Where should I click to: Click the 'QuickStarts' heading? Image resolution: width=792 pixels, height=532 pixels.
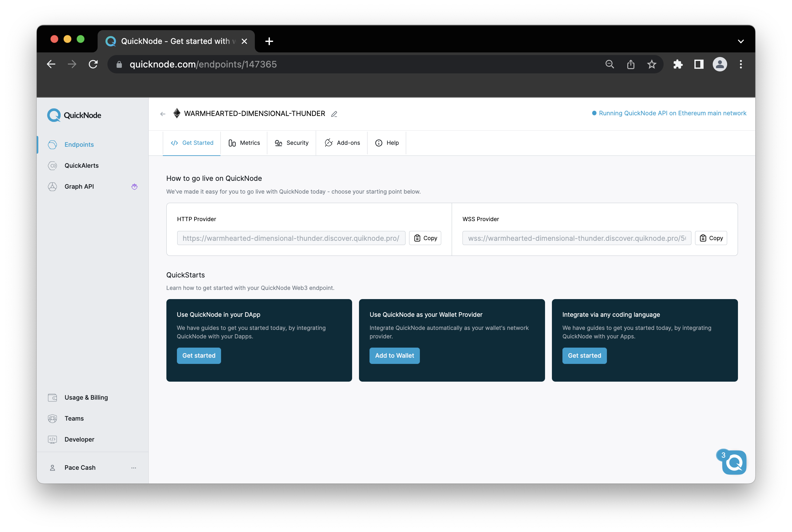coord(185,275)
